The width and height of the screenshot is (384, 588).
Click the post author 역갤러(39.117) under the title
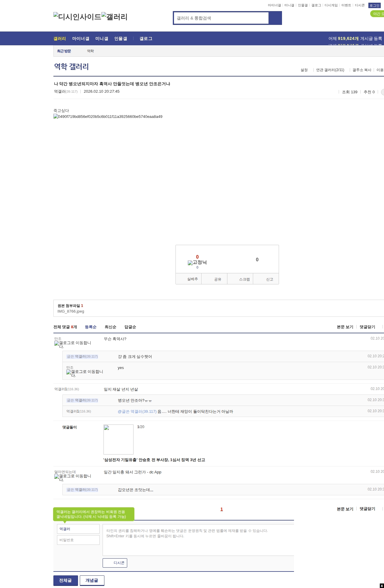pos(66,91)
